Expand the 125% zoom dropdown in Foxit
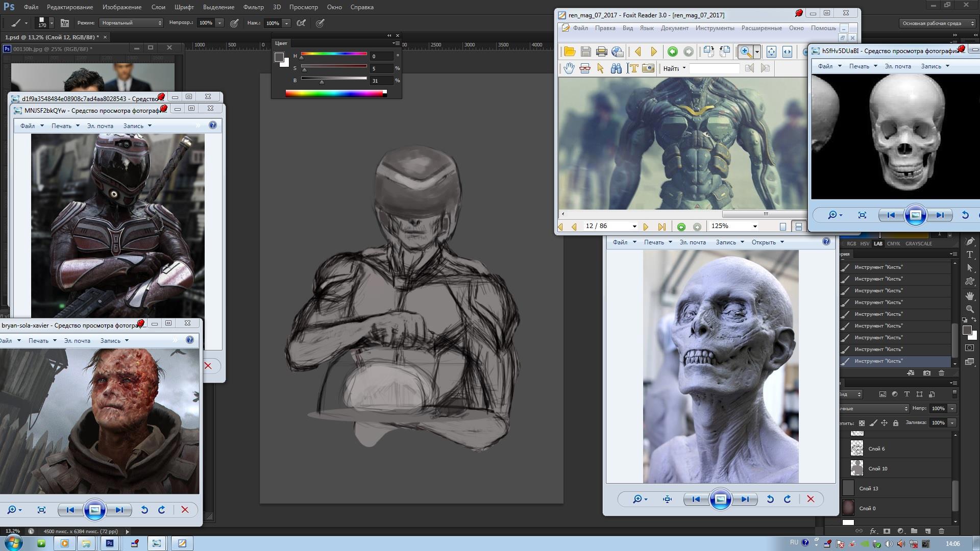Viewport: 980px width, 551px height. [x=755, y=227]
